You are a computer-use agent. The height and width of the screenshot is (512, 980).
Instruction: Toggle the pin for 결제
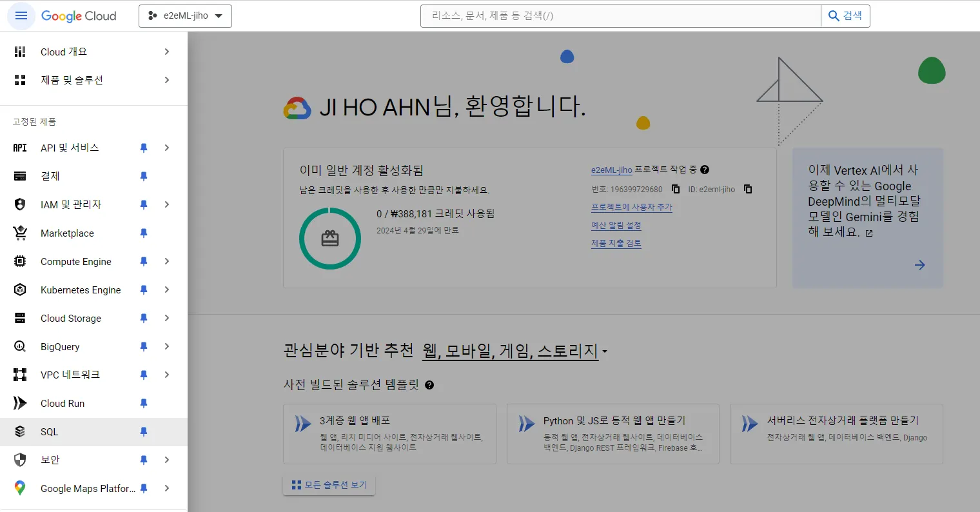tap(144, 176)
